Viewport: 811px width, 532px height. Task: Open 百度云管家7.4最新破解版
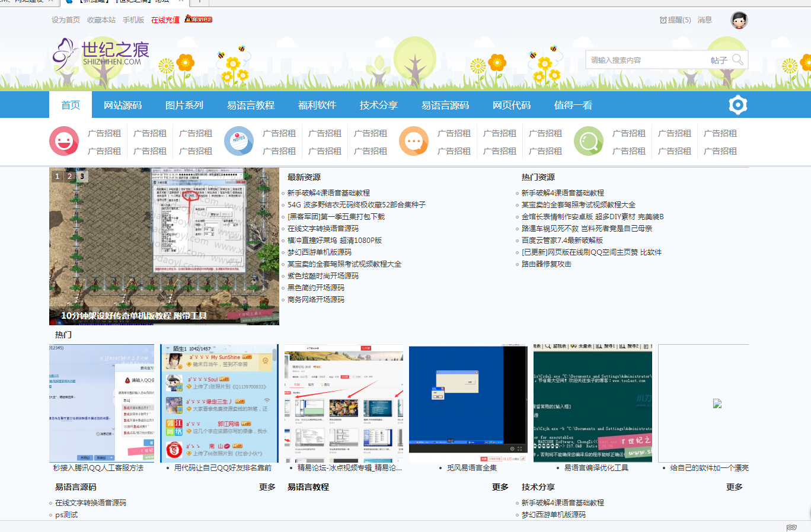pyautogui.click(x=562, y=240)
